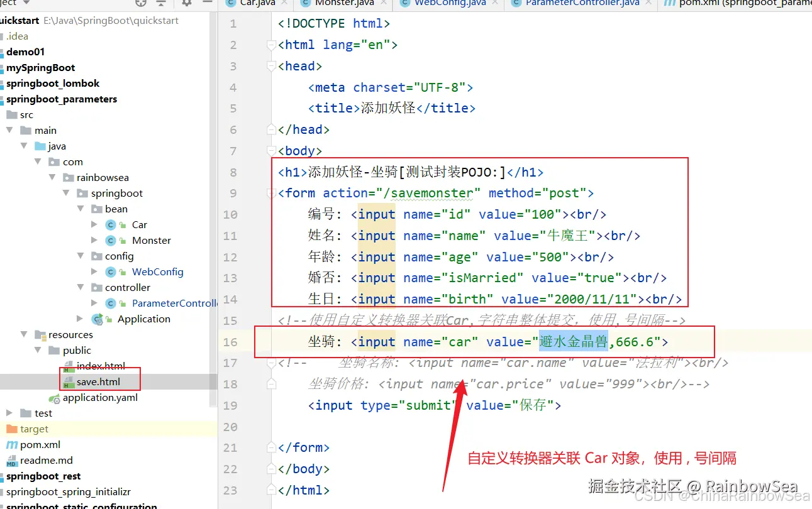The image size is (812, 509).
Task: Click the WebConfig class icon in tree
Action: tap(111, 272)
